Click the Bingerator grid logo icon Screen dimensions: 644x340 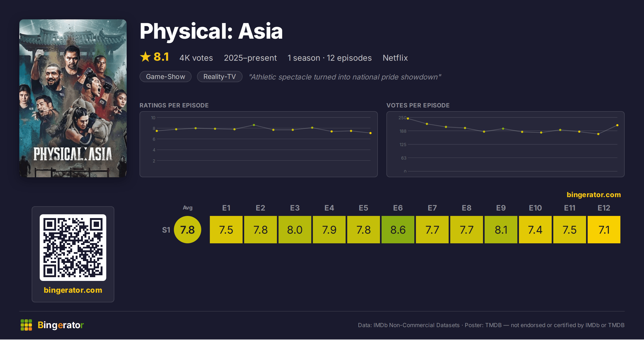[x=26, y=325]
